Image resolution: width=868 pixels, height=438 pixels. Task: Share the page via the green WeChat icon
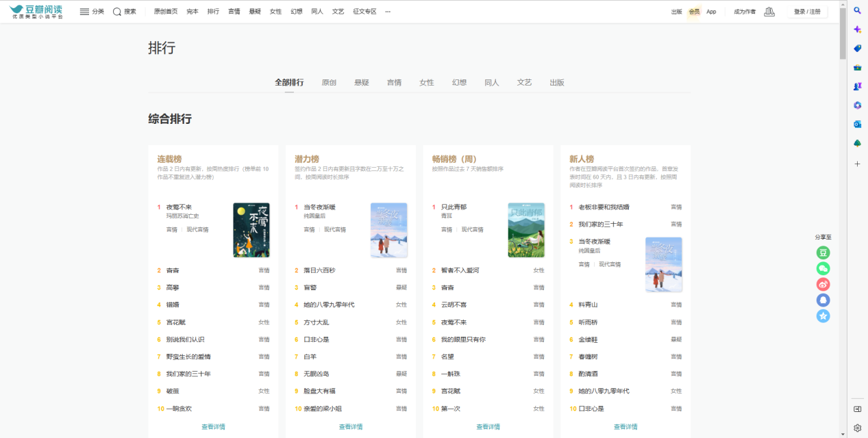[x=823, y=269]
